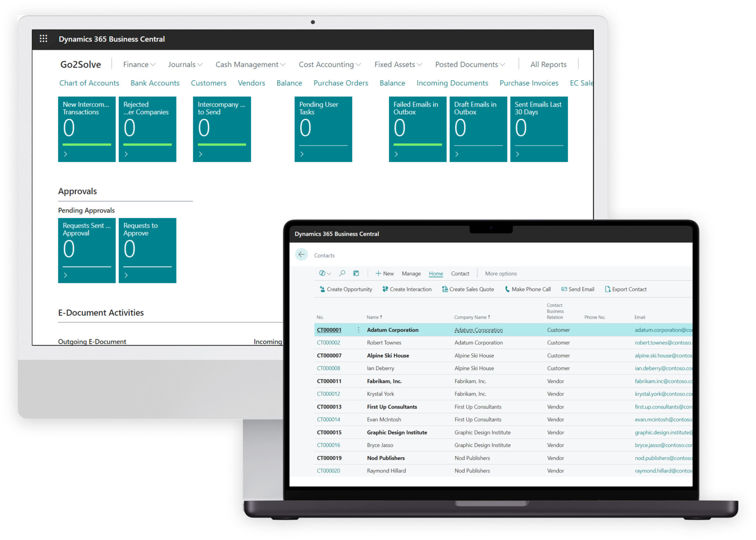
Task: Click email bryce.jasso@contoso
Action: click(x=663, y=445)
